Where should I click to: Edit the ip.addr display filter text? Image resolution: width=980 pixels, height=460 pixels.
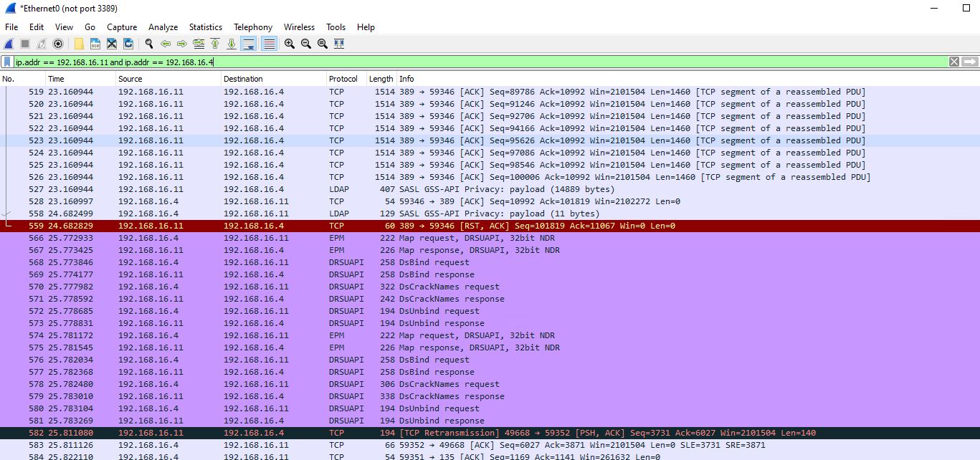tap(115, 62)
